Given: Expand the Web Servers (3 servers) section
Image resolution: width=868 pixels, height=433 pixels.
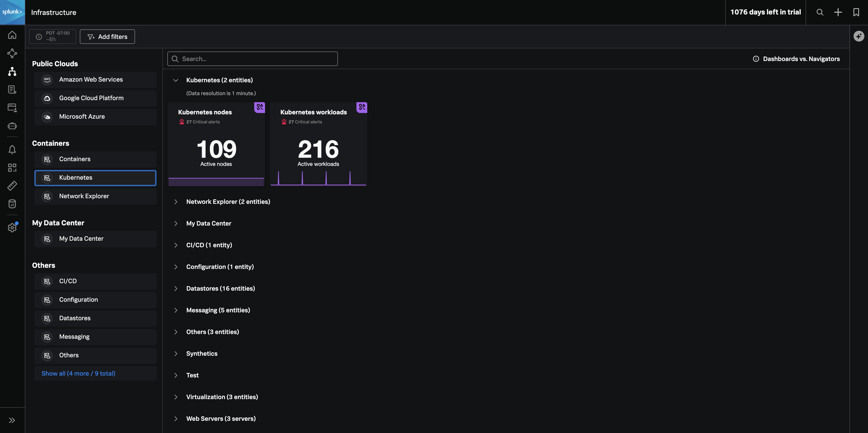Looking at the screenshot, I should click(x=175, y=419).
